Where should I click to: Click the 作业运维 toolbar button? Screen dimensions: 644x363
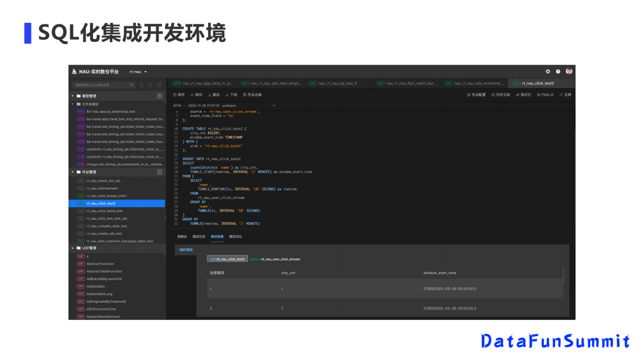pyautogui.click(x=252, y=94)
